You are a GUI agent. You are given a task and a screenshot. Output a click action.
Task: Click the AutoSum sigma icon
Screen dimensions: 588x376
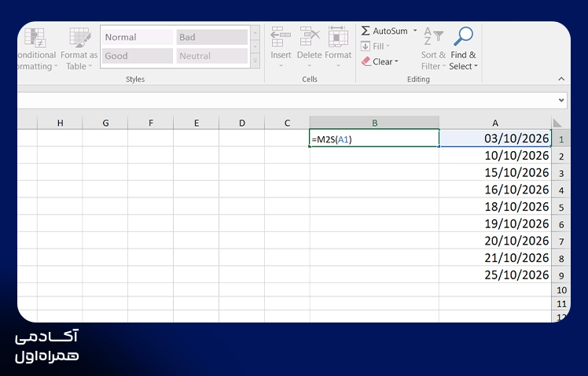click(366, 31)
